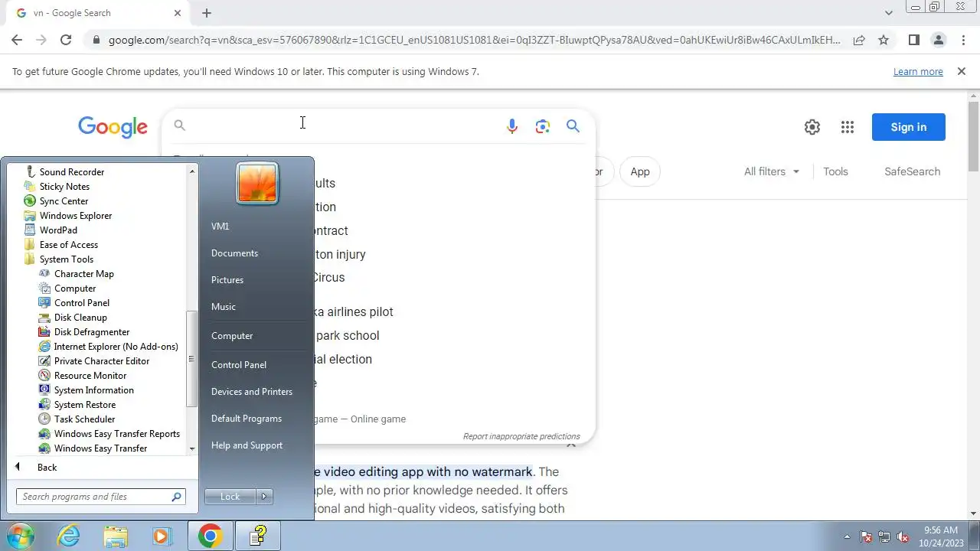980x551 pixels.
Task: Click the Learn more link
Action: (918, 71)
